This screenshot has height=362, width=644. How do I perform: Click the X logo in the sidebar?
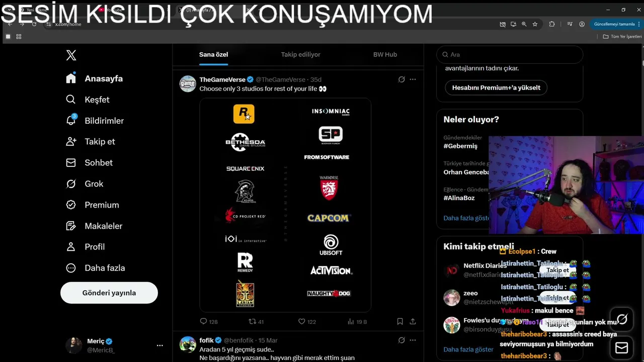click(x=71, y=55)
